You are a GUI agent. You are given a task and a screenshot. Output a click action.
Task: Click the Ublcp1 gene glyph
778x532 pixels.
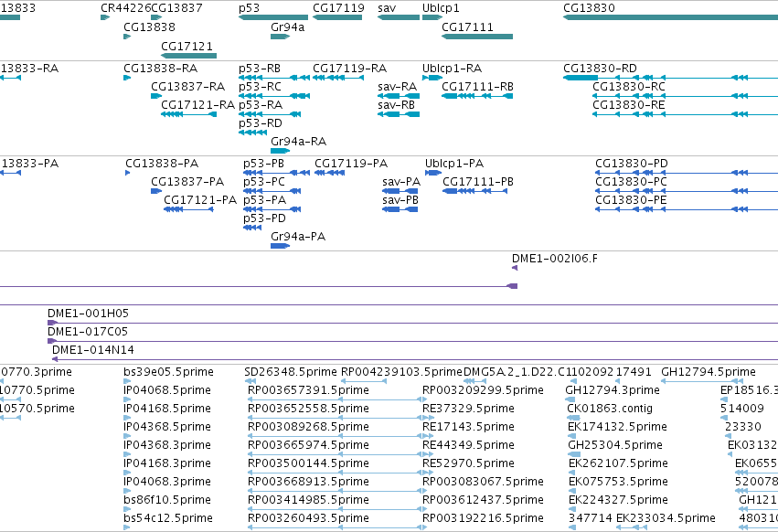432,17
